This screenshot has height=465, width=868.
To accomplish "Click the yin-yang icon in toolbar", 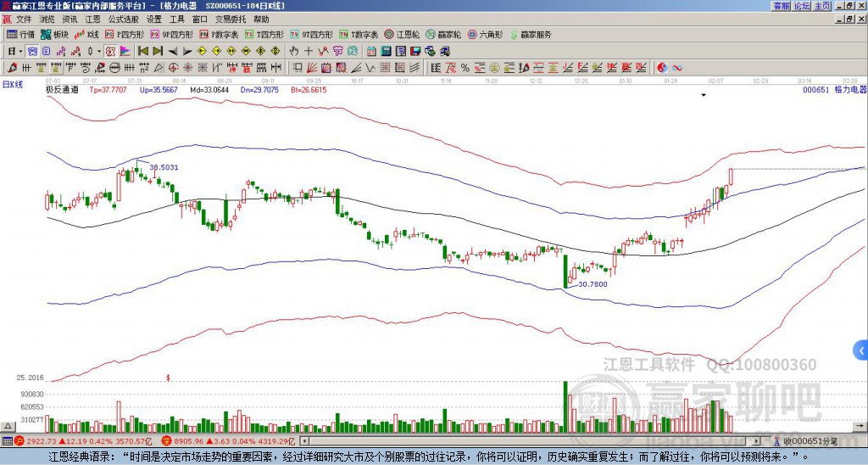I will [662, 68].
